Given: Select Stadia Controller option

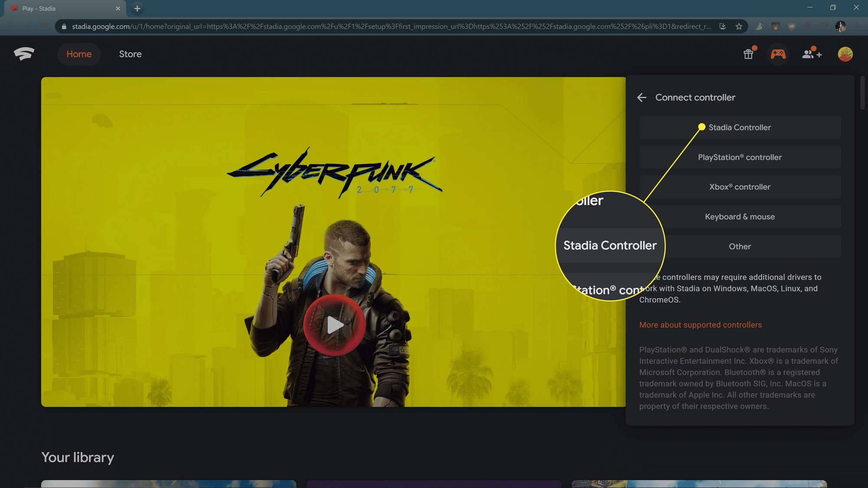Looking at the screenshot, I should [740, 127].
